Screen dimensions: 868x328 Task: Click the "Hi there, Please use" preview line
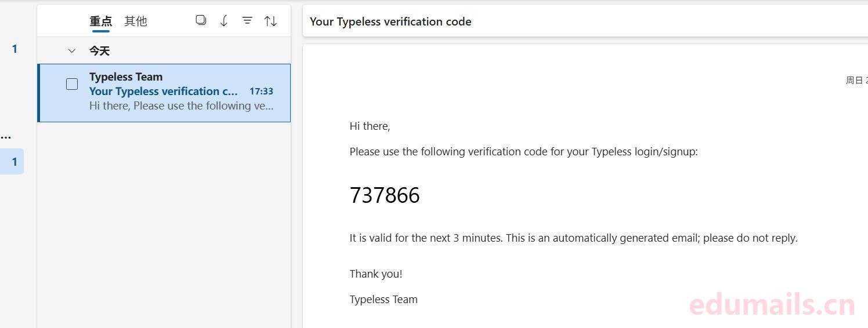[x=181, y=106]
